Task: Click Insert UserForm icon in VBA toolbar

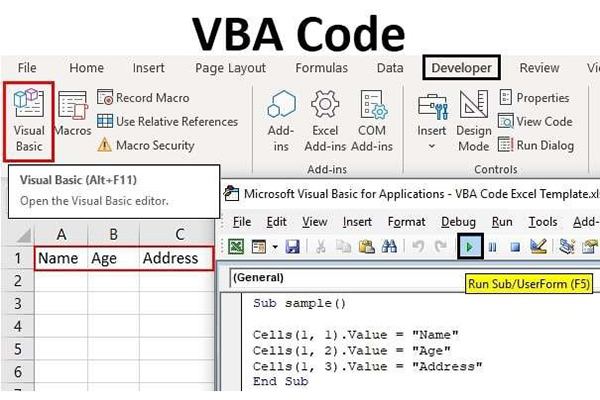Action: pos(259,247)
